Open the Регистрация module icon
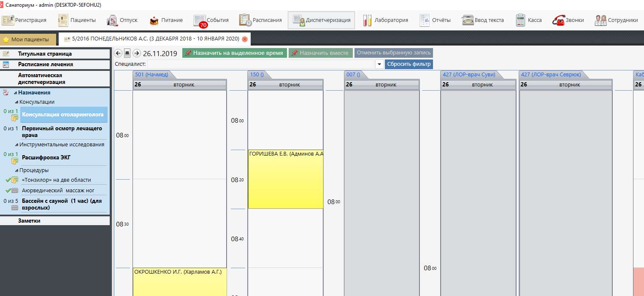Image resolution: width=644 pixels, height=296 pixels. coord(8,20)
